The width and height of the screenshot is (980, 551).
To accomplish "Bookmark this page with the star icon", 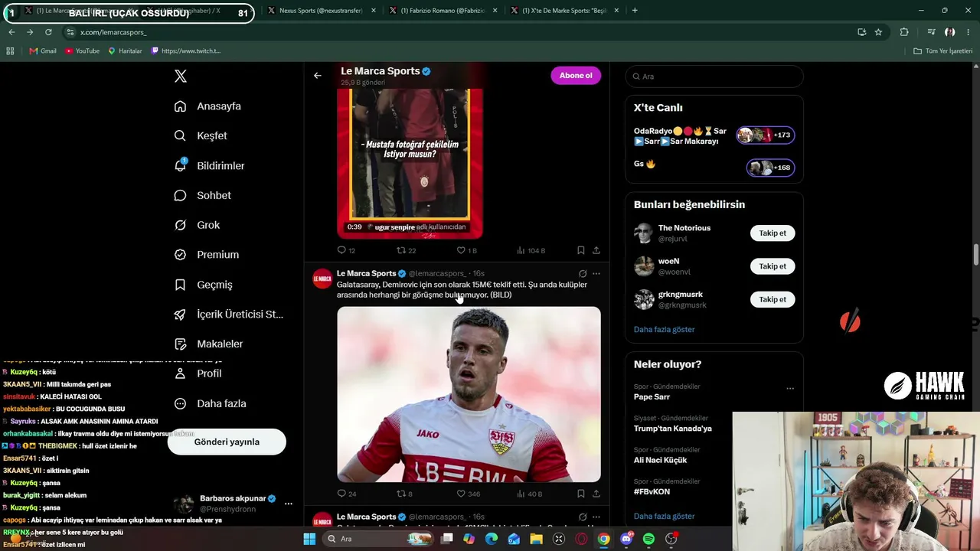I will (x=878, y=32).
